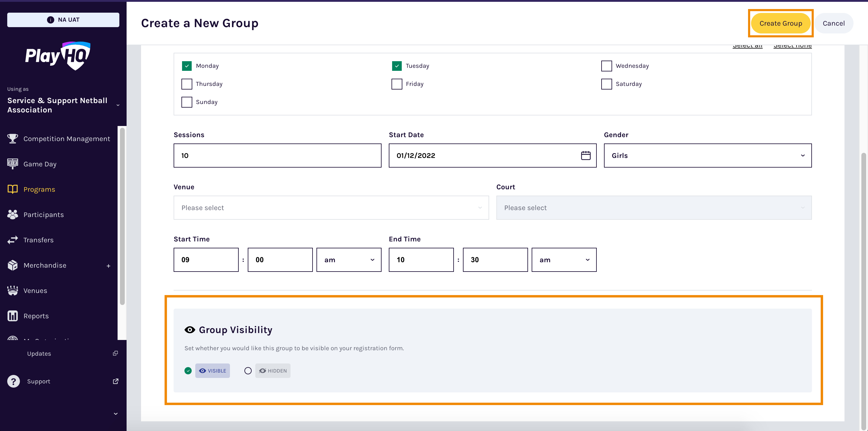Click the Support question mark icon
868x431 pixels.
tap(14, 381)
